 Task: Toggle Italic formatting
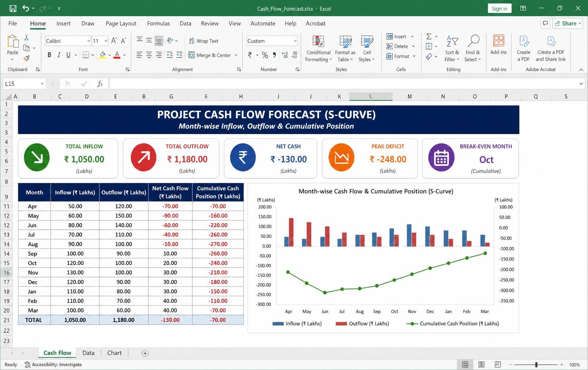59,55
